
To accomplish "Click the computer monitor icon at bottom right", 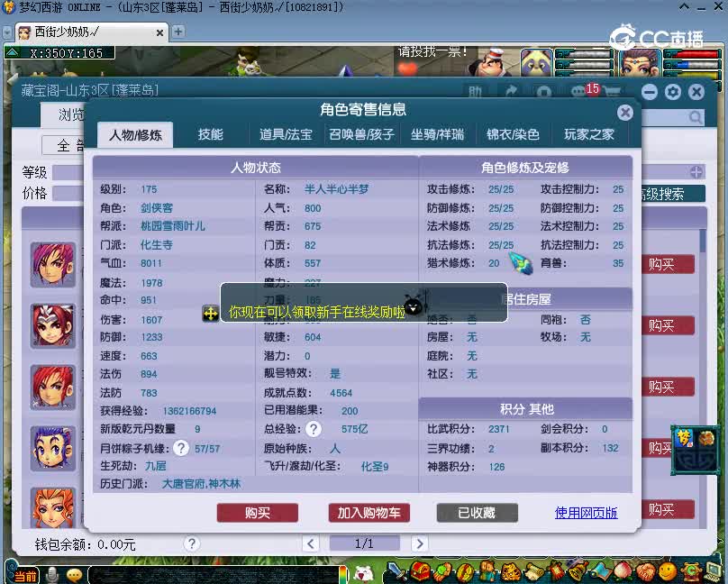I will (x=714, y=572).
